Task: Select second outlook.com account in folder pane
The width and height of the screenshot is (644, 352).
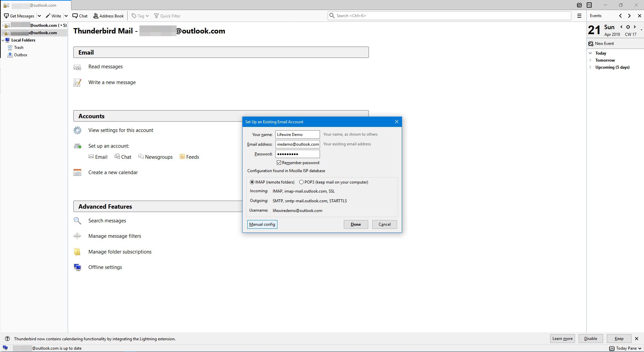Action: click(34, 33)
